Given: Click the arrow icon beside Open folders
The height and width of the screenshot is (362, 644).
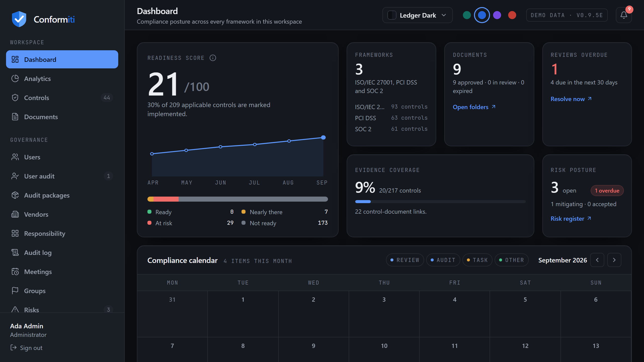Looking at the screenshot, I should coord(494,107).
